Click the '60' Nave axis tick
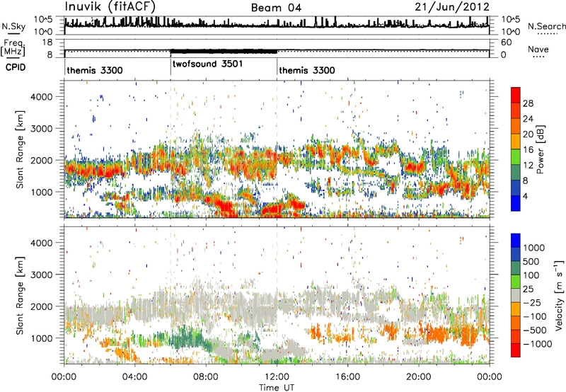The image size is (566, 392). click(507, 42)
